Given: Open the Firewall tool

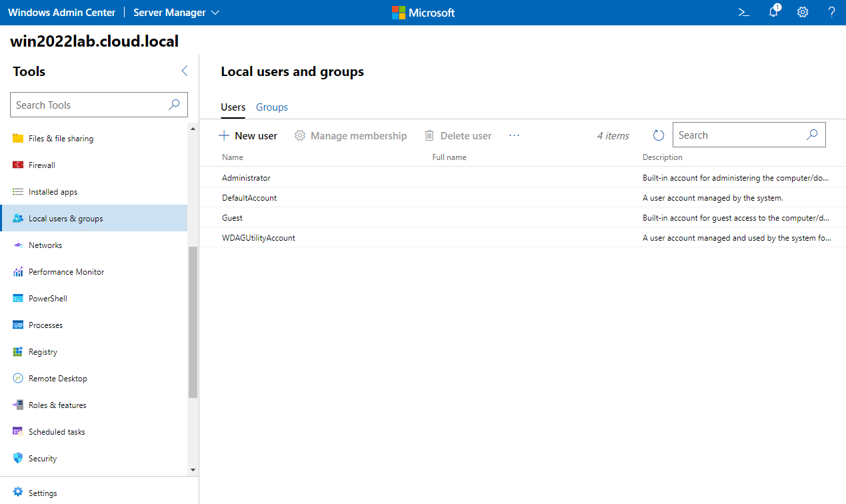Looking at the screenshot, I should point(93,165).
